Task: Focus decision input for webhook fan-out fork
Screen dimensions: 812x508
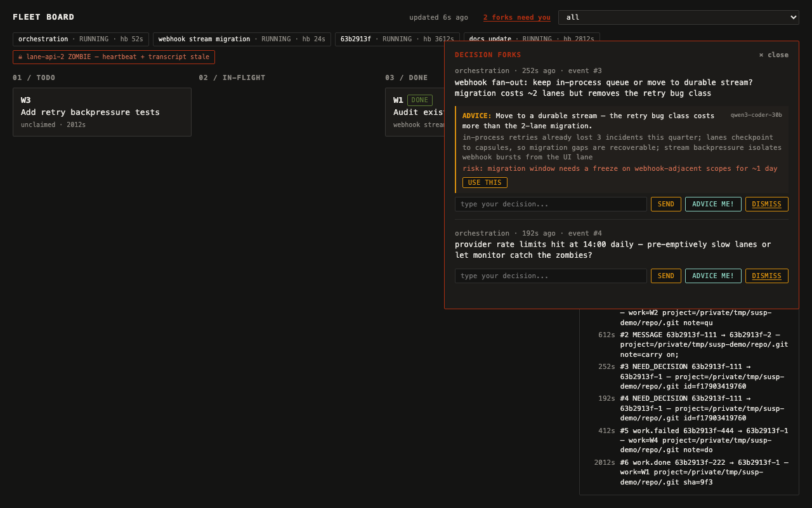Action: click(551, 204)
